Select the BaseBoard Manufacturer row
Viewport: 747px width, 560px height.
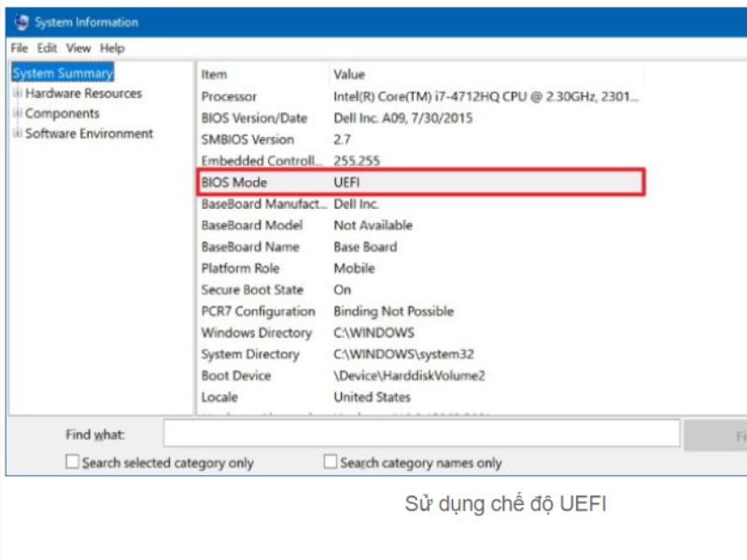[x=421, y=203]
